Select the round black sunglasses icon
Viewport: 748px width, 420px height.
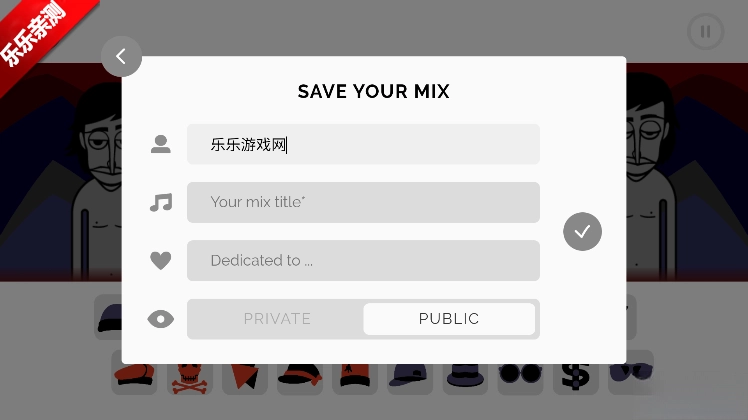tap(520, 375)
